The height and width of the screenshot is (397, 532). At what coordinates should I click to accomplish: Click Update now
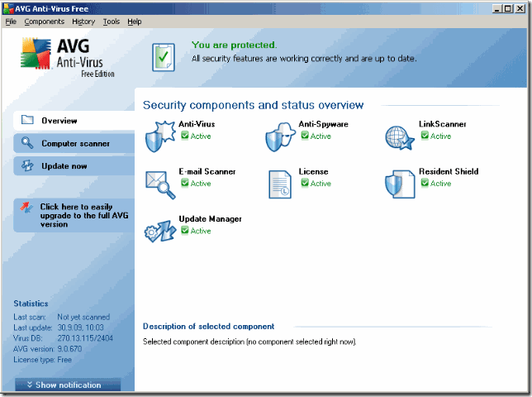[74, 166]
